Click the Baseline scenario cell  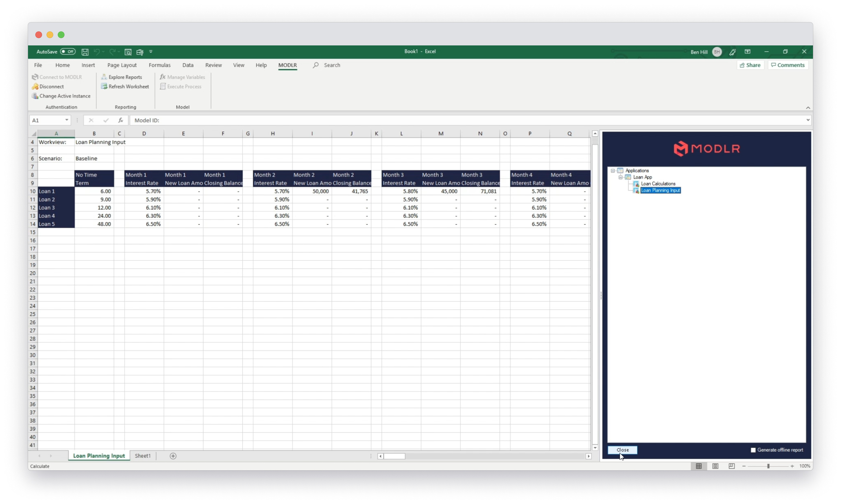(94, 159)
